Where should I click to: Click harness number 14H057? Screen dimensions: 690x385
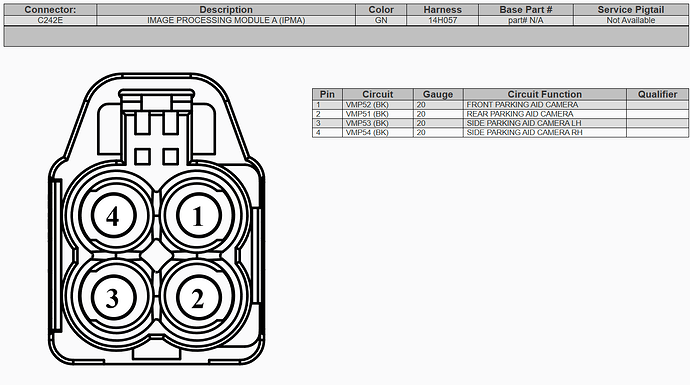point(443,20)
